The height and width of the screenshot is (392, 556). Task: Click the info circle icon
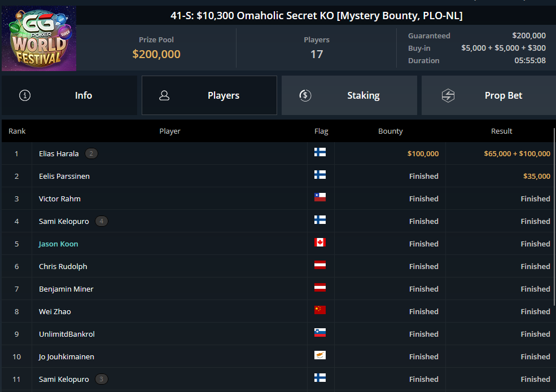(x=25, y=95)
